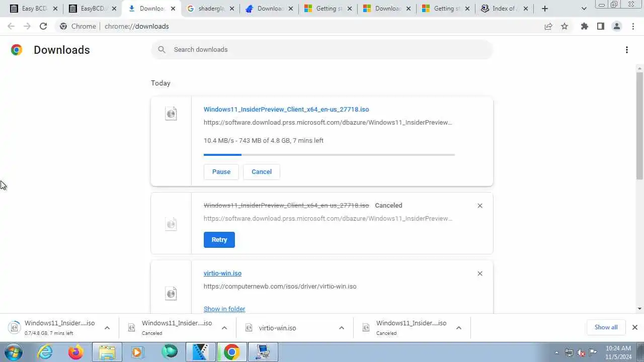
Task: Open the virtio-win.iso file link
Action: 222,273
